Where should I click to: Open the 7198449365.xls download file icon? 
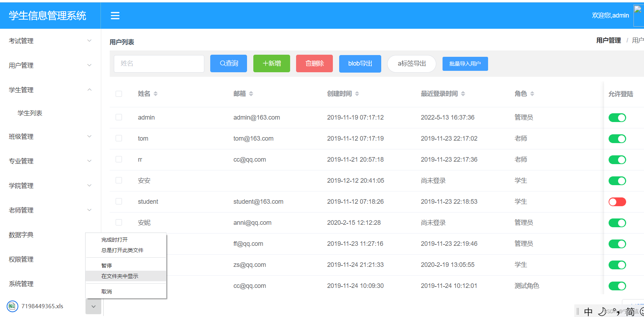12,306
